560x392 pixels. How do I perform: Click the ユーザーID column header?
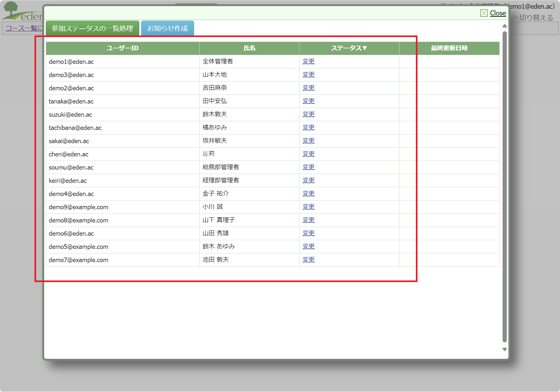point(123,48)
